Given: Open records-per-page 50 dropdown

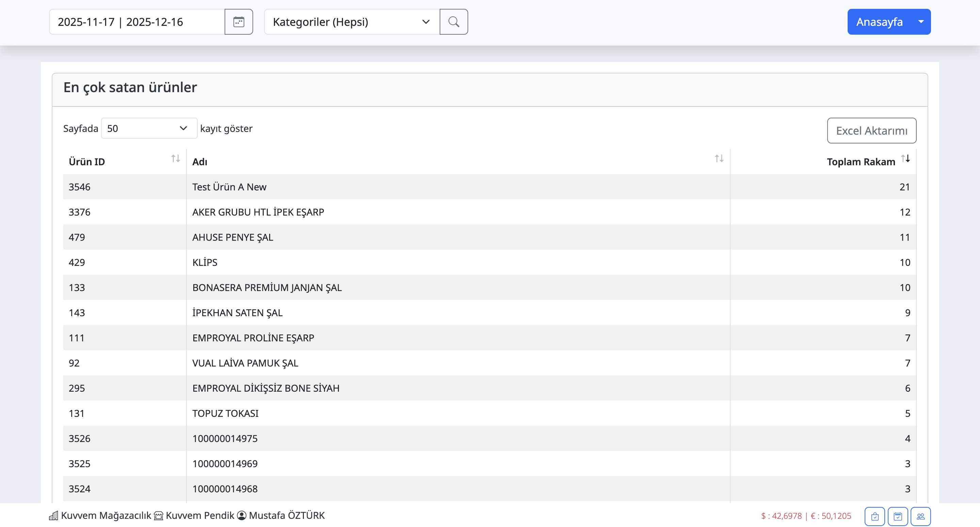Looking at the screenshot, I should (149, 128).
